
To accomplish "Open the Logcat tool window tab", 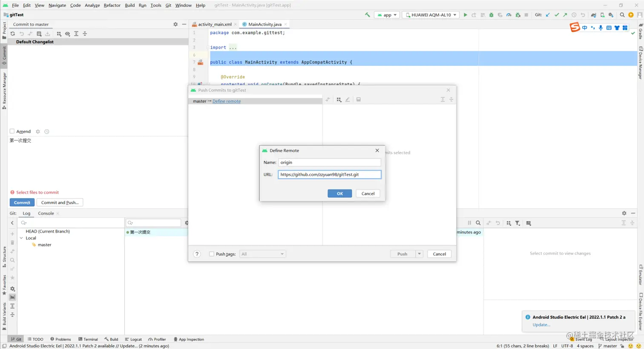I will pos(133,340).
